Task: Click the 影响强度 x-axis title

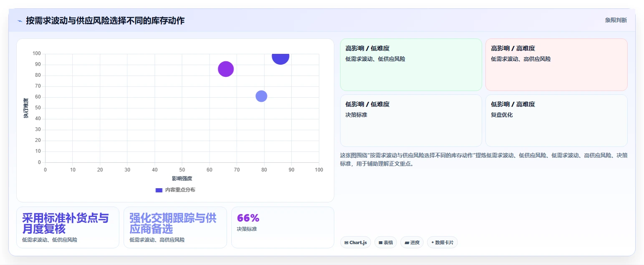Action: pos(182,179)
